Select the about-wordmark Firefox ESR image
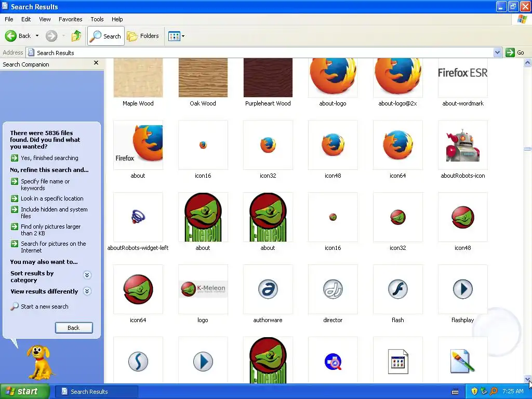The image size is (532, 399). [463, 78]
